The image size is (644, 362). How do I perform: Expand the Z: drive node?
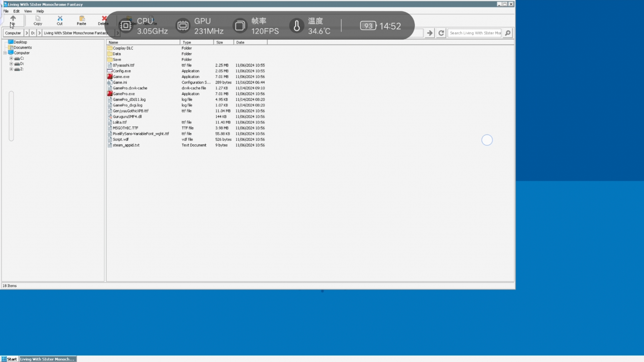(x=11, y=69)
